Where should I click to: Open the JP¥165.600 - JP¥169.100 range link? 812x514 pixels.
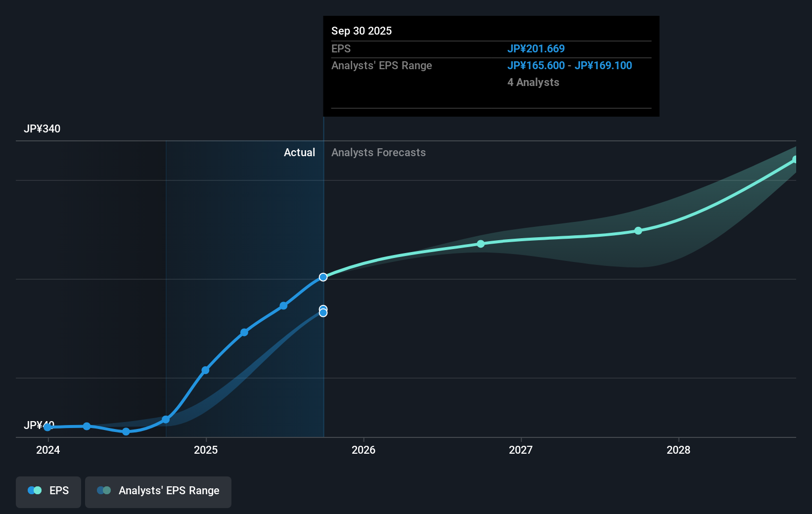[570, 65]
